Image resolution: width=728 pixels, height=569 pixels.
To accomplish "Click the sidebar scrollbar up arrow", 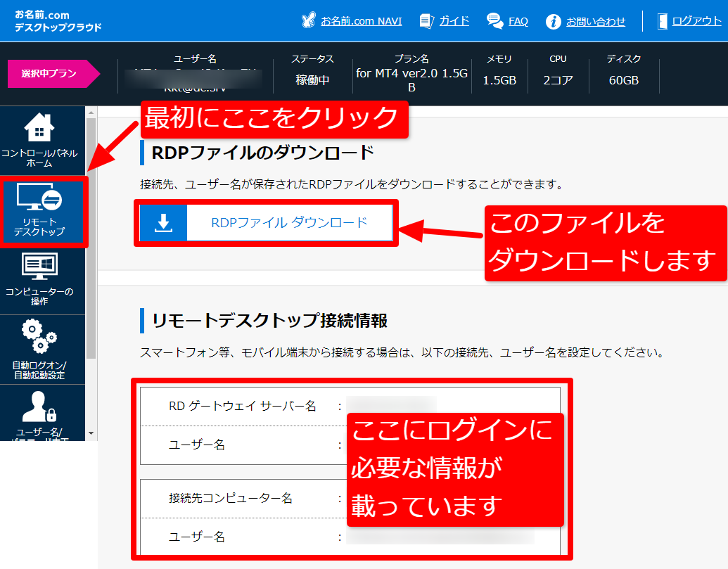I will tap(91, 111).
